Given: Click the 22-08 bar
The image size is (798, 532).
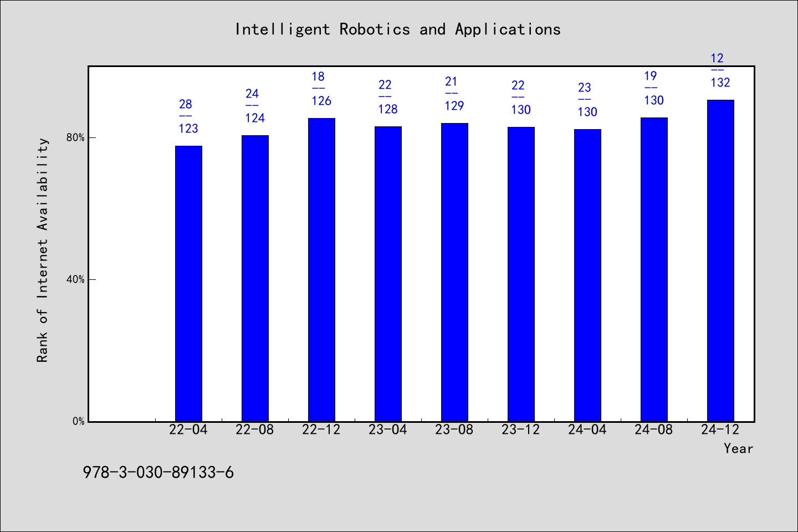Looking at the screenshot, I should tap(255, 278).
